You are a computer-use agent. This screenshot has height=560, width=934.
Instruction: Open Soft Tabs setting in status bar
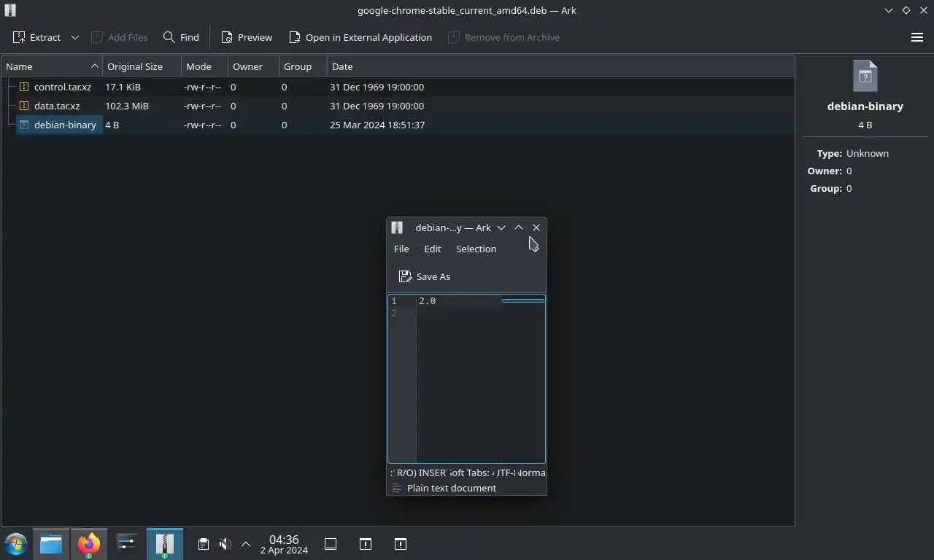coord(471,472)
